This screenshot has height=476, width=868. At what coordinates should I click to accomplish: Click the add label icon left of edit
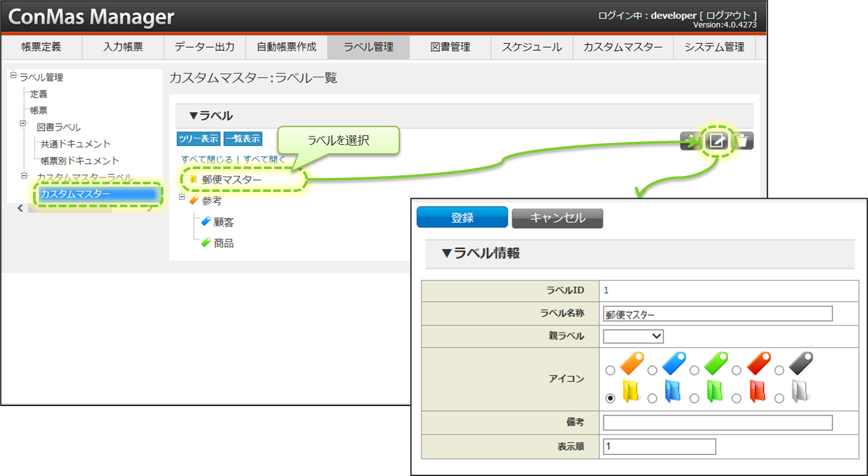690,141
